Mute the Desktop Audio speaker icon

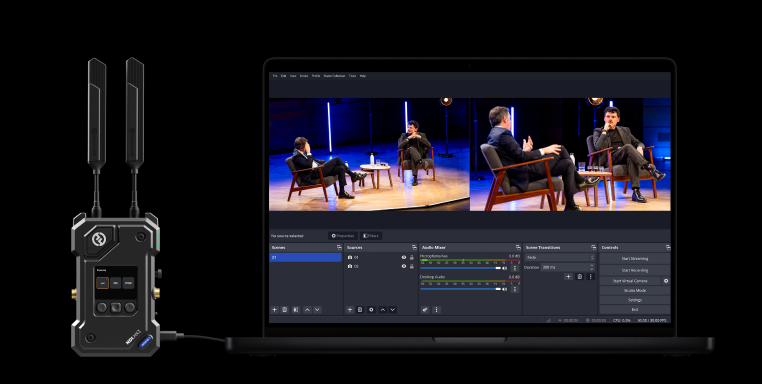click(x=504, y=289)
